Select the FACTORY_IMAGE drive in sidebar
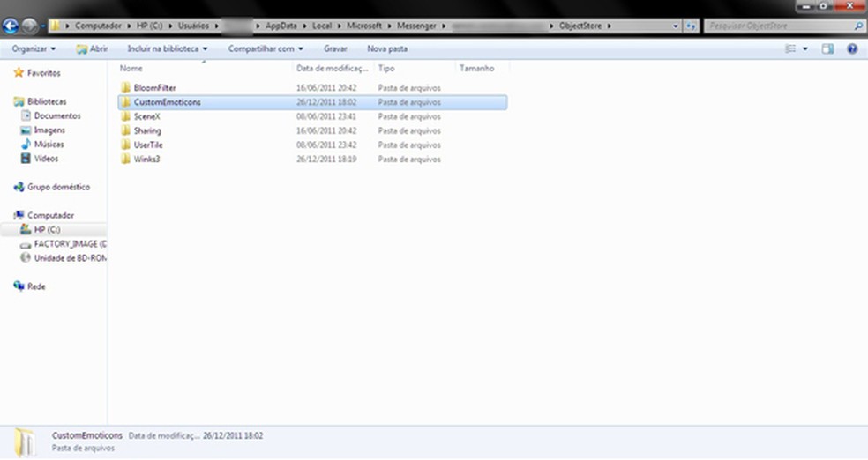Viewport: 868px width, 460px height. (71, 244)
